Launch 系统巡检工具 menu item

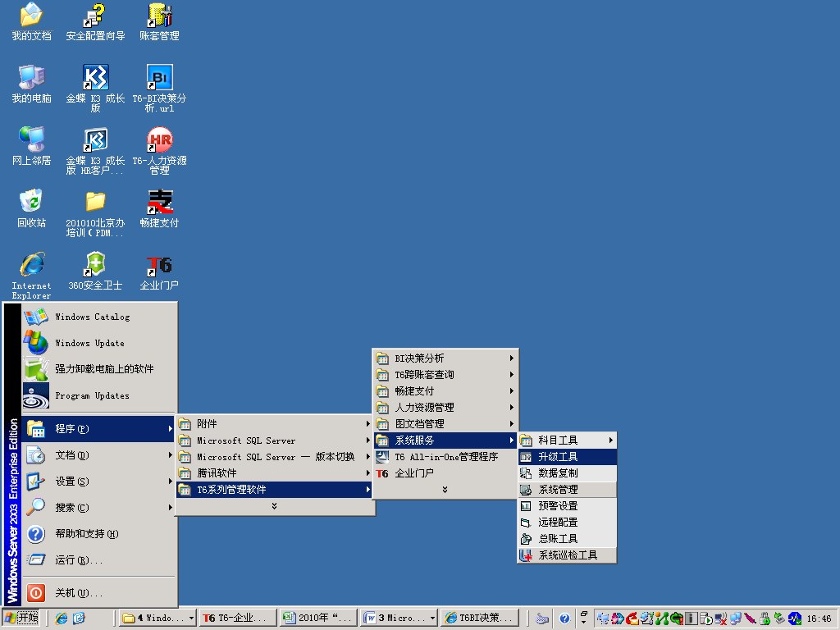568,555
